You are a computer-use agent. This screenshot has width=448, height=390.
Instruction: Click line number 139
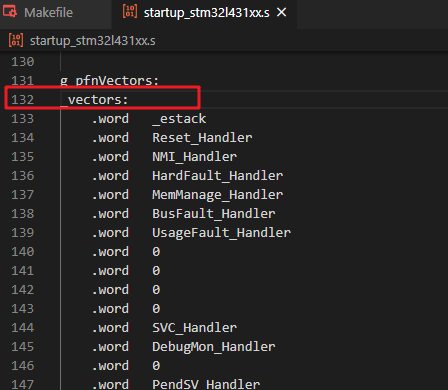pos(23,233)
